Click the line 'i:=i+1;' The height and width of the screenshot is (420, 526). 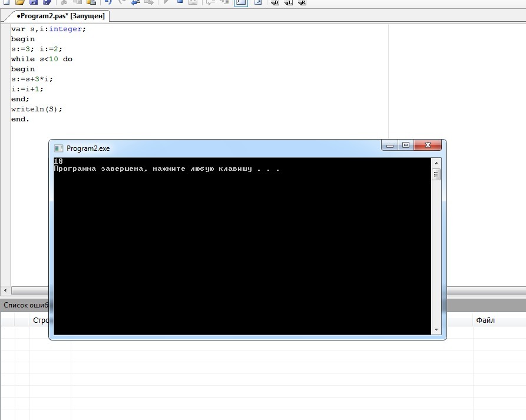pyautogui.click(x=27, y=89)
